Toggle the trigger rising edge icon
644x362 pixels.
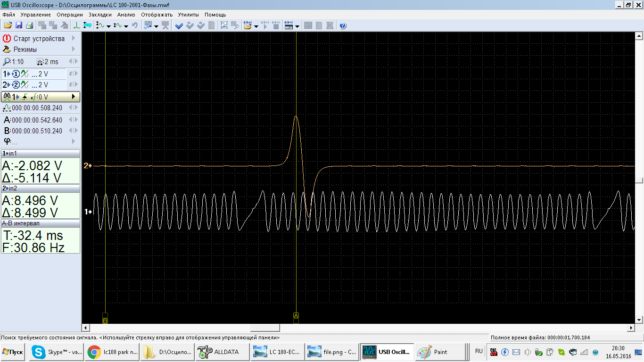[x=25, y=97]
